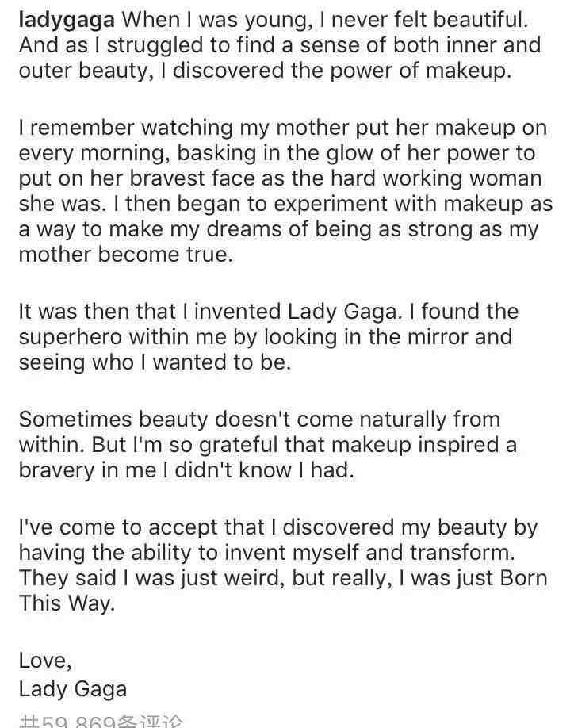The width and height of the screenshot is (574, 728).
Task: Click the line 'she was. I then began to experiment'
Action: pyautogui.click(x=286, y=205)
